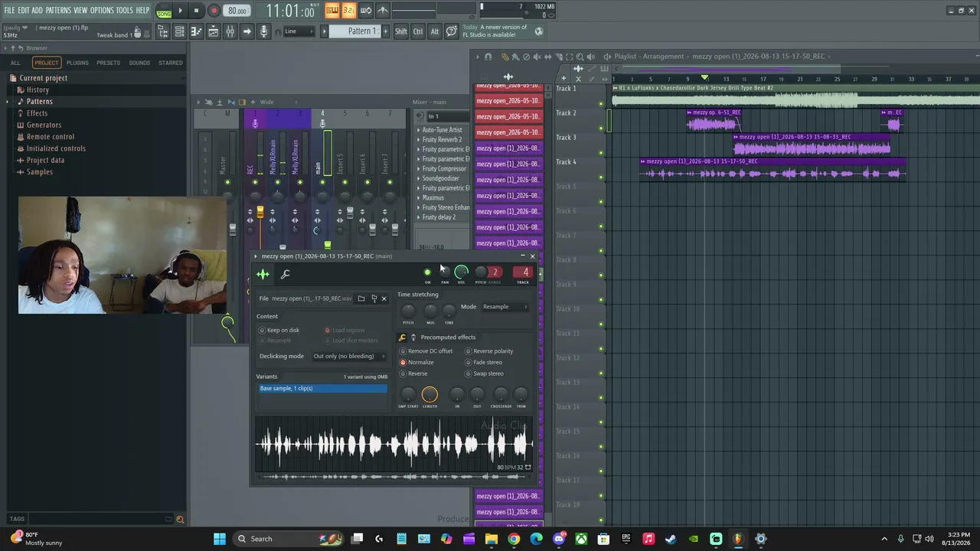980x551 pixels.
Task: Select the playlist Draw pencil tool
Action: coord(505,57)
